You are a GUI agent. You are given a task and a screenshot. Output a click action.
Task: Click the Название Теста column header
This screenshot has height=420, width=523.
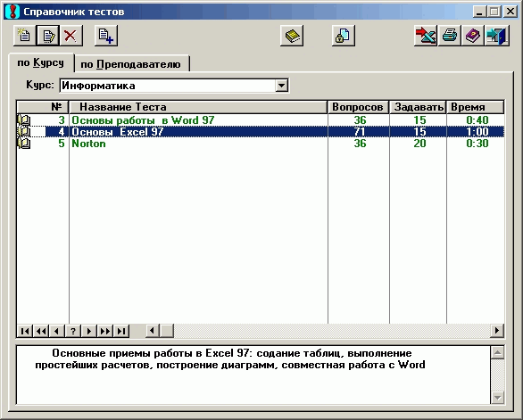(x=198, y=107)
